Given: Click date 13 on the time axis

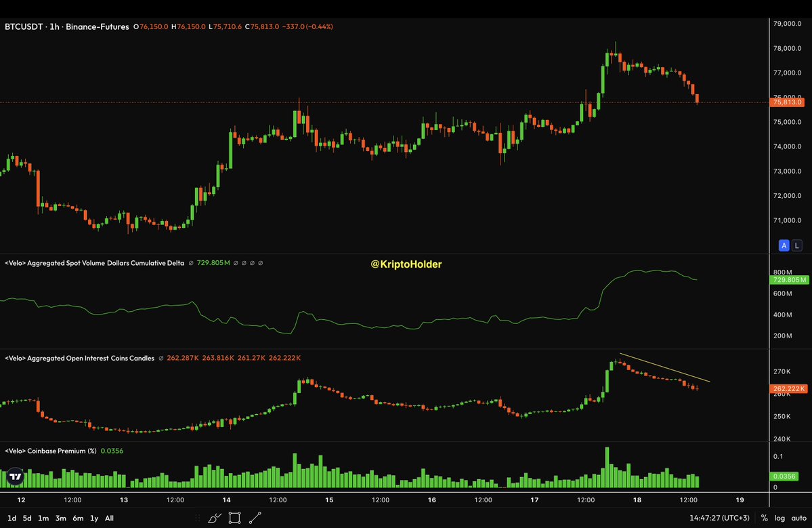Looking at the screenshot, I should click(124, 500).
